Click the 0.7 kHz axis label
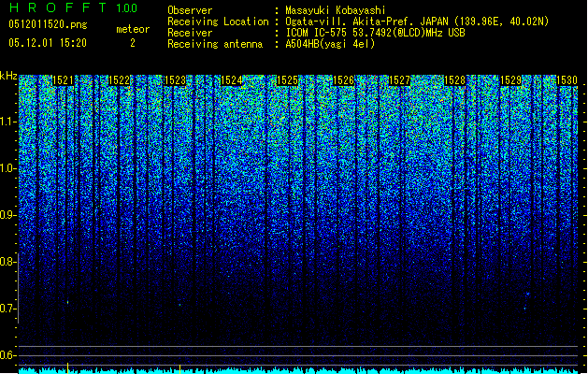Screen dimensions: 588x374 [7, 309]
